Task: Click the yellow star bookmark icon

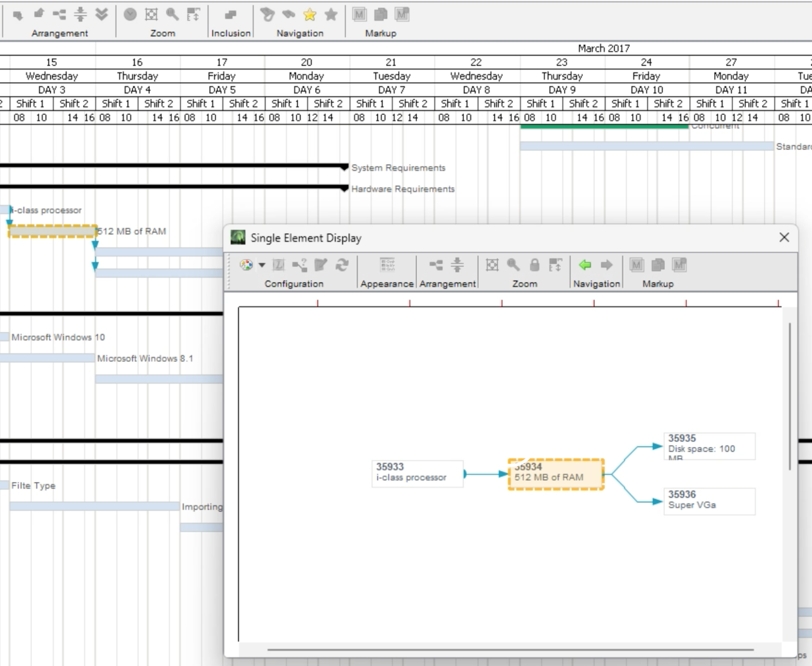Action: point(310,15)
